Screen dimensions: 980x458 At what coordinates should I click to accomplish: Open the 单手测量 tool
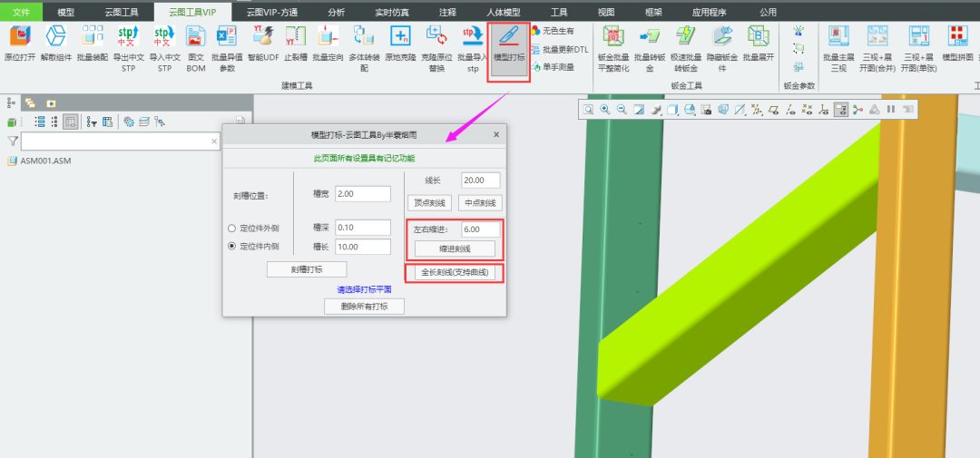coord(554,67)
